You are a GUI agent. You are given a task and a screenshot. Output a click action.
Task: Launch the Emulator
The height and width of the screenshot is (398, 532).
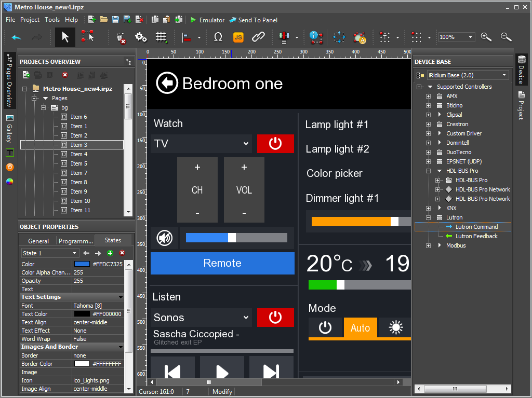coord(207,20)
